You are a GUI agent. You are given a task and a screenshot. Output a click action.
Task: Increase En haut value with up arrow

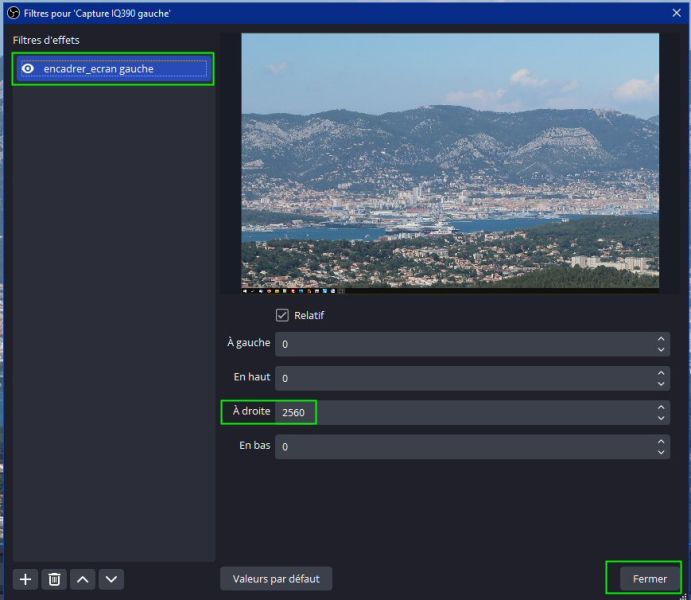pyautogui.click(x=661, y=373)
